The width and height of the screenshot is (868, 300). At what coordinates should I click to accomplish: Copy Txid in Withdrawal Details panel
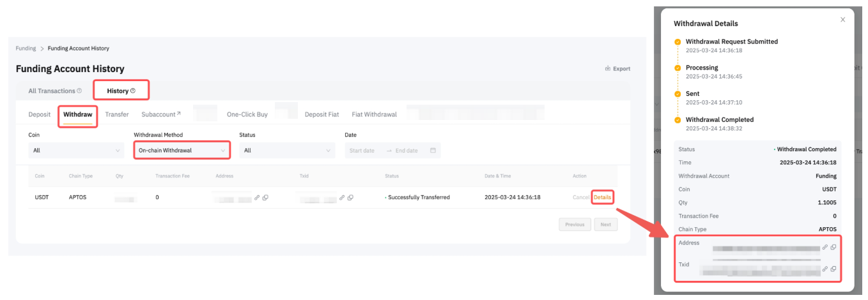pos(833,269)
